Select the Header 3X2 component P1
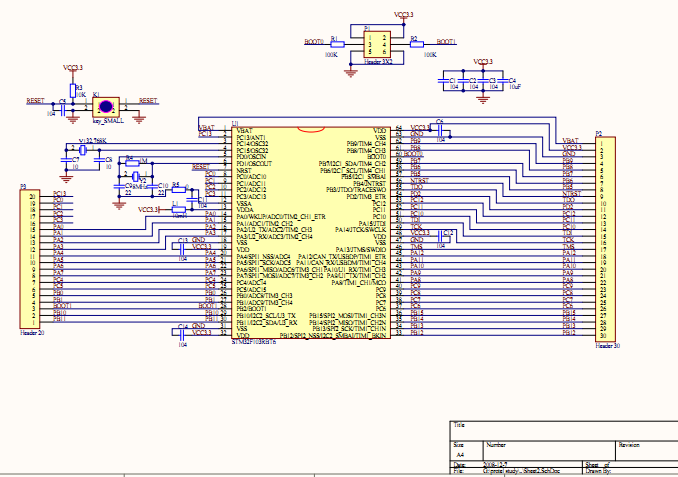This screenshot has width=678, height=477. coord(377,45)
